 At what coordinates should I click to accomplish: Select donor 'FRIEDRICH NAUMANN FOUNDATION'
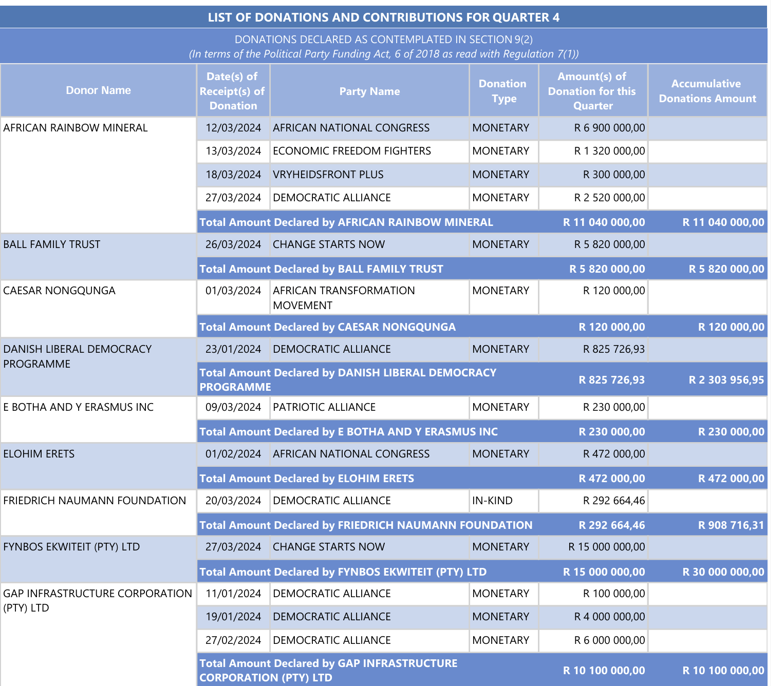[95, 501]
